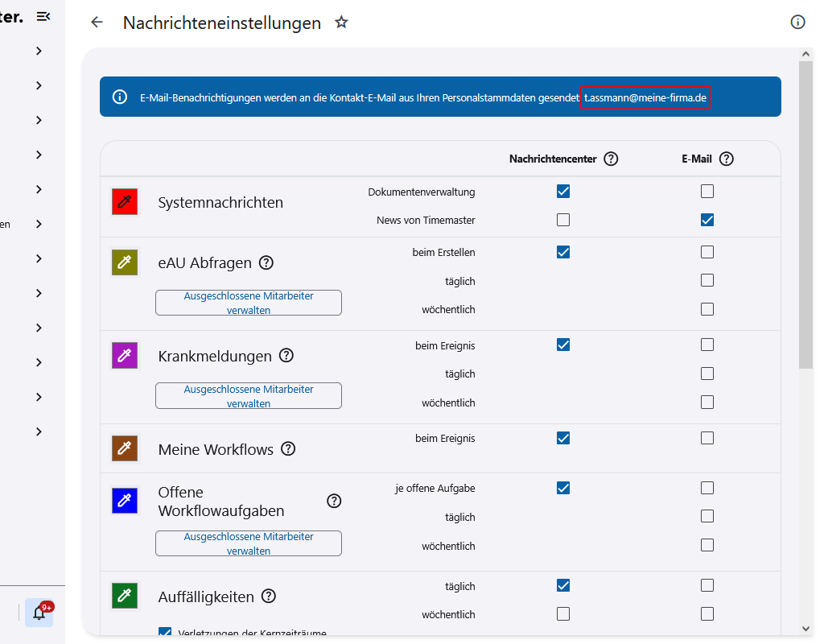Open the info icon in the top right corner
This screenshot has width=824, height=644.
coord(797,22)
